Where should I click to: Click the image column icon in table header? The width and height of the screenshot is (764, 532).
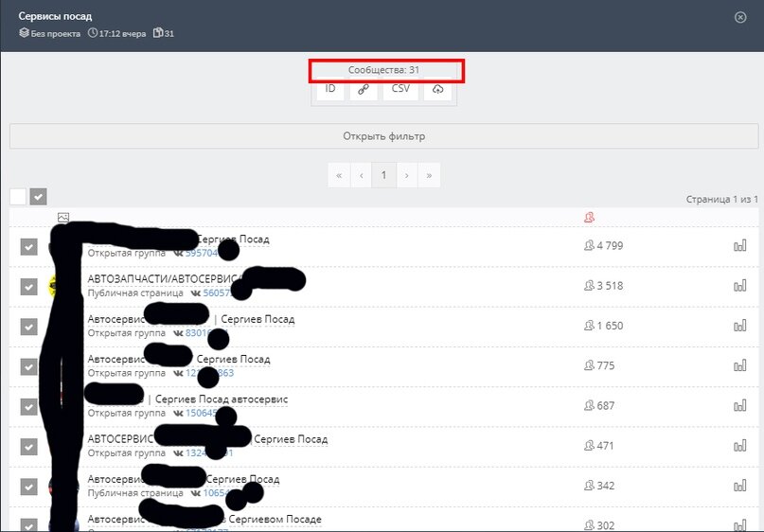pyautogui.click(x=63, y=218)
